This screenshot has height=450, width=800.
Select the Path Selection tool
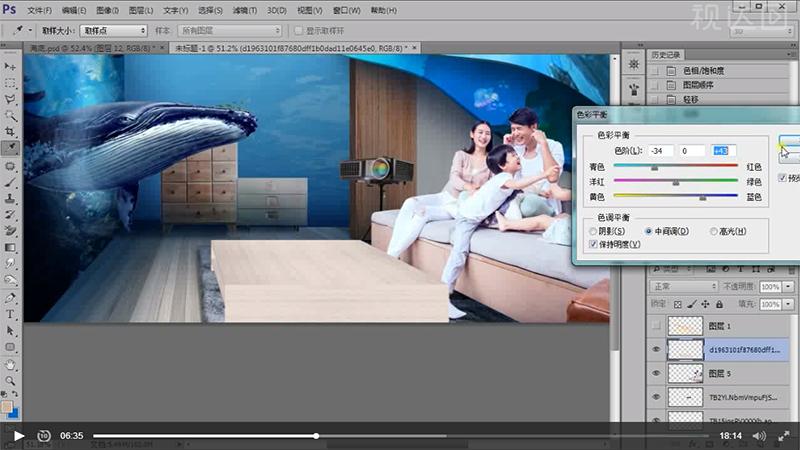10,331
